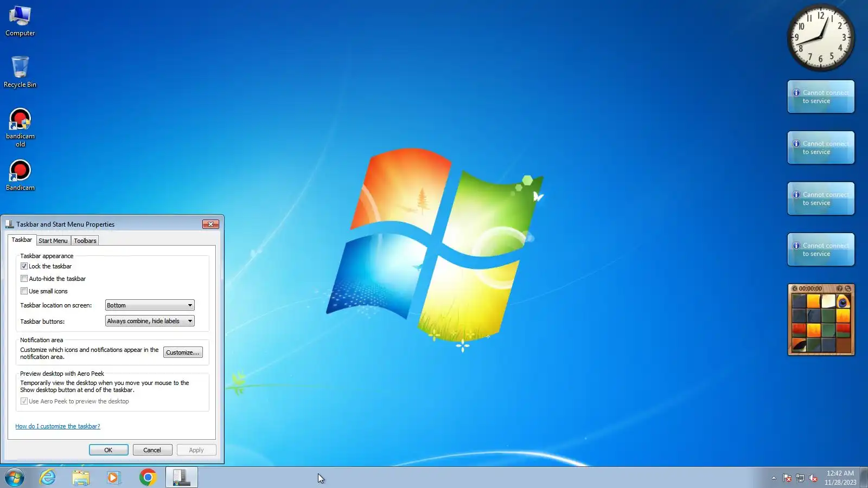Launch Windows Media Player from taskbar
Screen dimensions: 868x488
(x=114, y=478)
